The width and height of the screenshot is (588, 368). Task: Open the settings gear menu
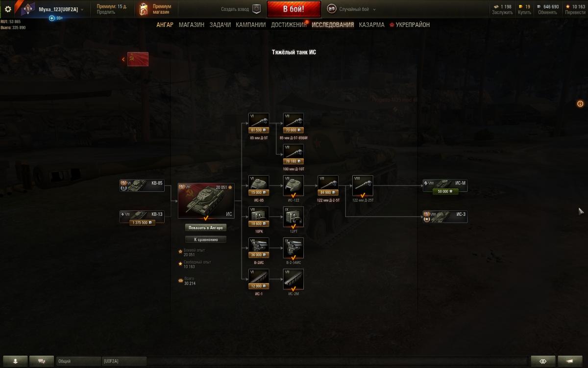(x=8, y=9)
